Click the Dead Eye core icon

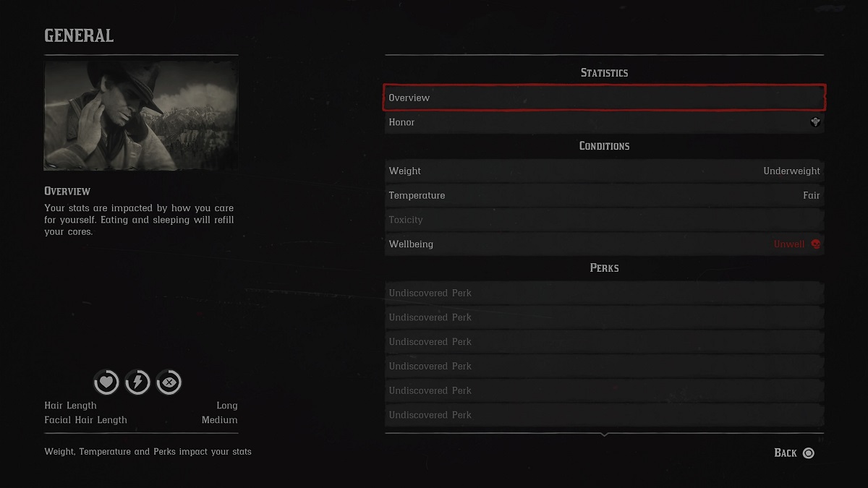point(169,382)
